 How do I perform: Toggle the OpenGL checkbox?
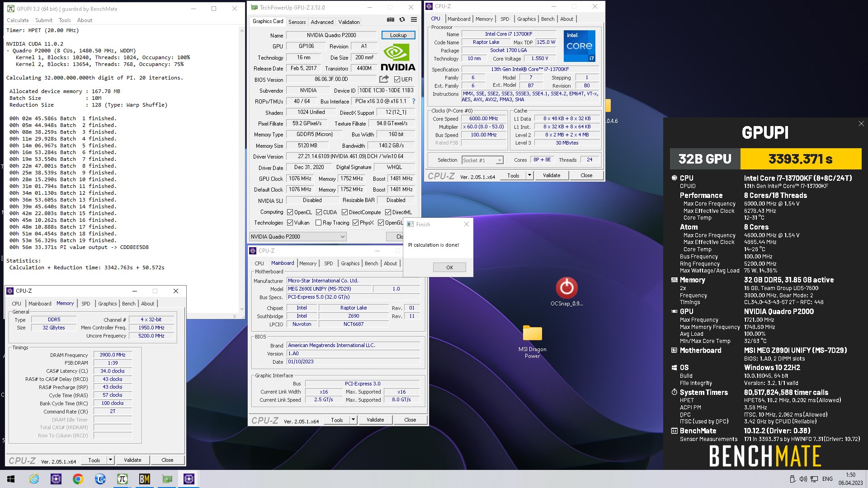[x=381, y=222]
